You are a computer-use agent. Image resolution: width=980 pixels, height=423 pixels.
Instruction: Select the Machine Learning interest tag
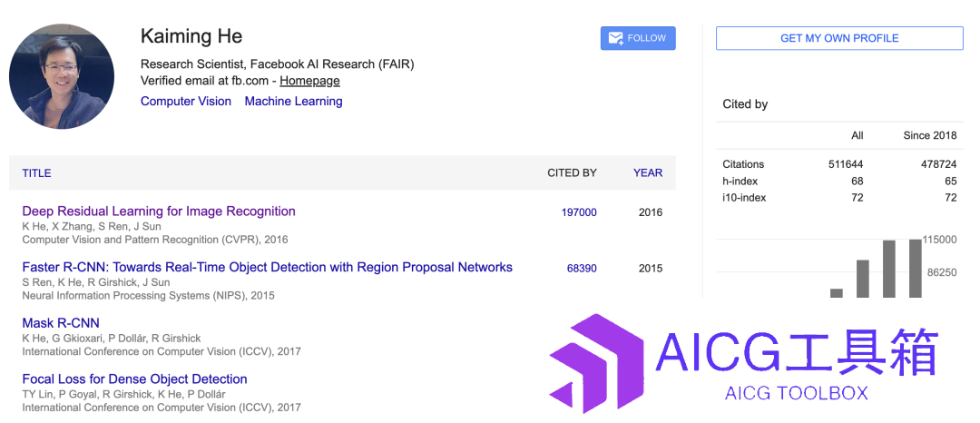[293, 102]
